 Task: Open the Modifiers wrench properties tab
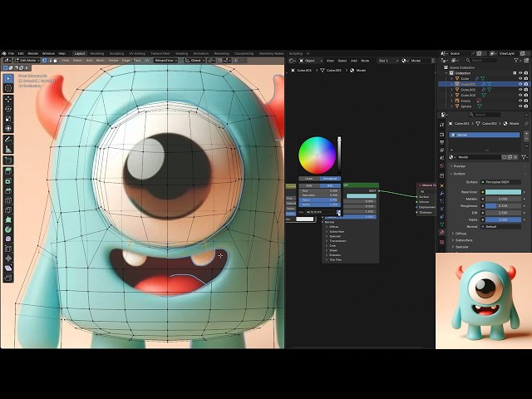coord(441,193)
